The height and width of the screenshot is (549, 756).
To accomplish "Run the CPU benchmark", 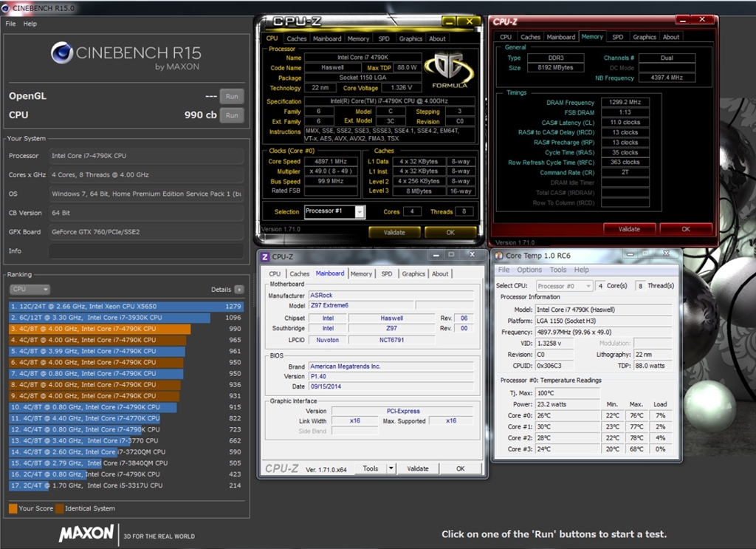I will click(232, 115).
